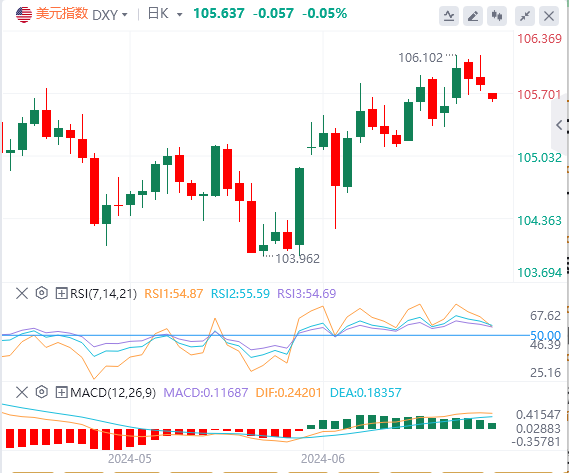Click the RSI(7,14,21) indicator label
Screen dimensions: 569x473
pyautogui.click(x=103, y=293)
